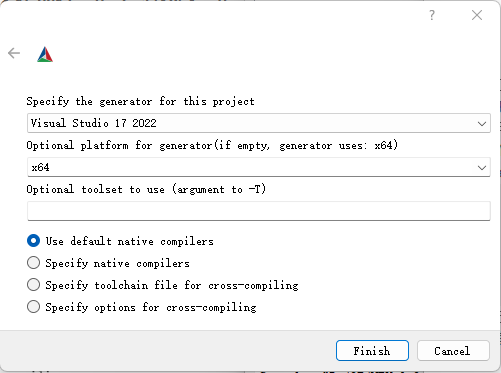Click the empty title bar of the dialog

click(213, 15)
